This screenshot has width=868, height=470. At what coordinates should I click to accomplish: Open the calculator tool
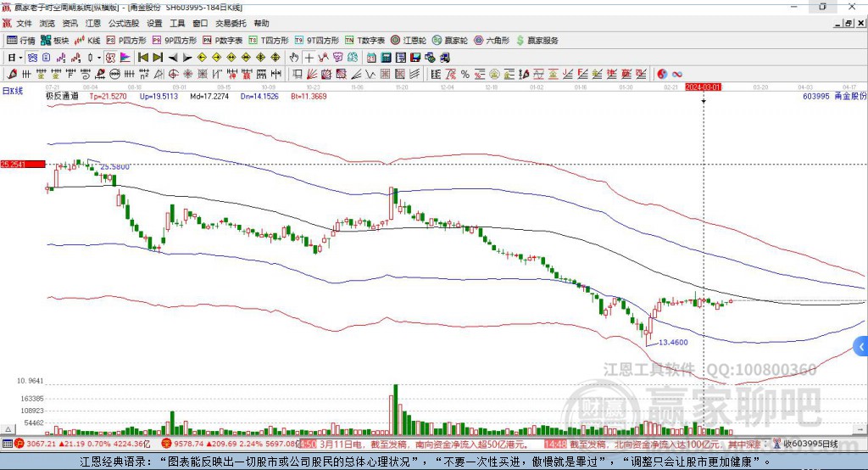click(386, 57)
